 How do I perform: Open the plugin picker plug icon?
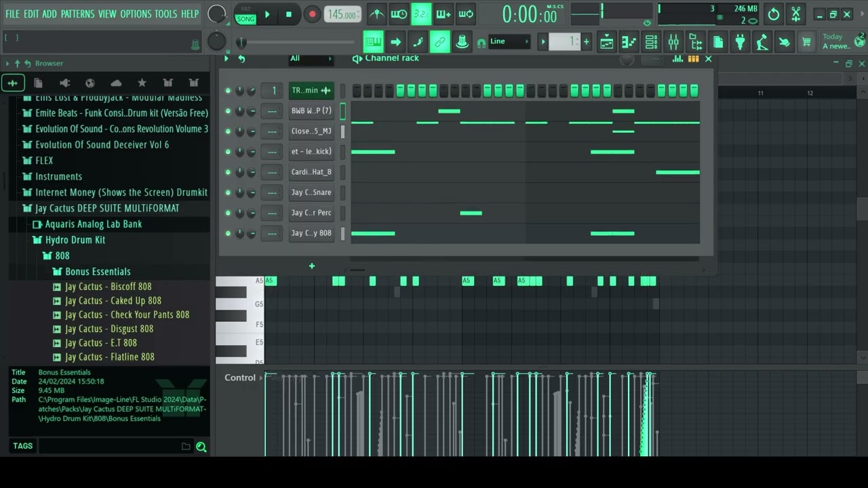[x=740, y=42]
